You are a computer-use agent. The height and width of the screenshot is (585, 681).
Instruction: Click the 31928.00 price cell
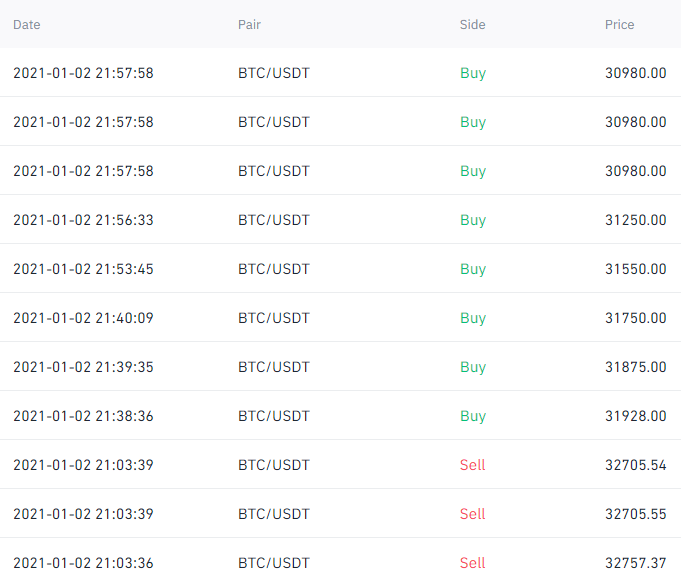click(635, 416)
